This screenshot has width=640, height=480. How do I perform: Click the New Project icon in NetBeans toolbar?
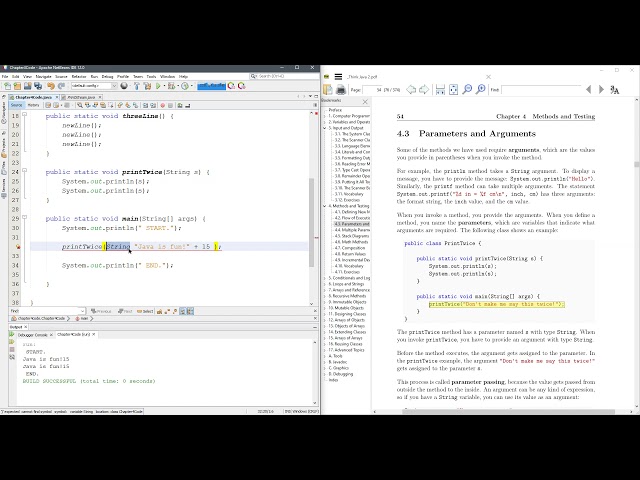(x=17, y=86)
